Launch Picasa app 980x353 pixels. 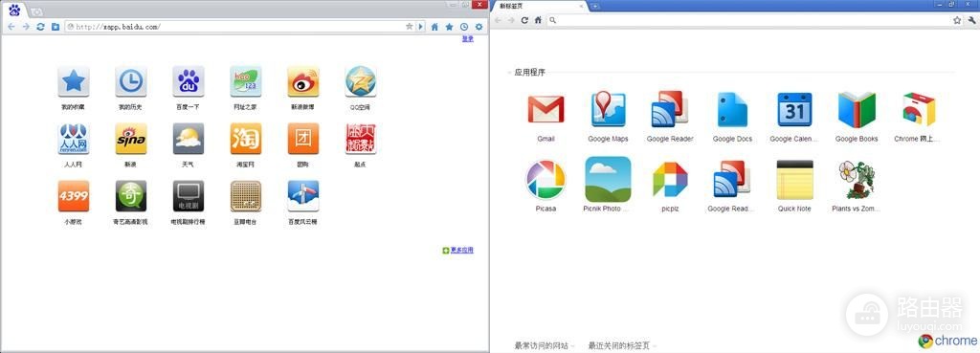point(546,179)
